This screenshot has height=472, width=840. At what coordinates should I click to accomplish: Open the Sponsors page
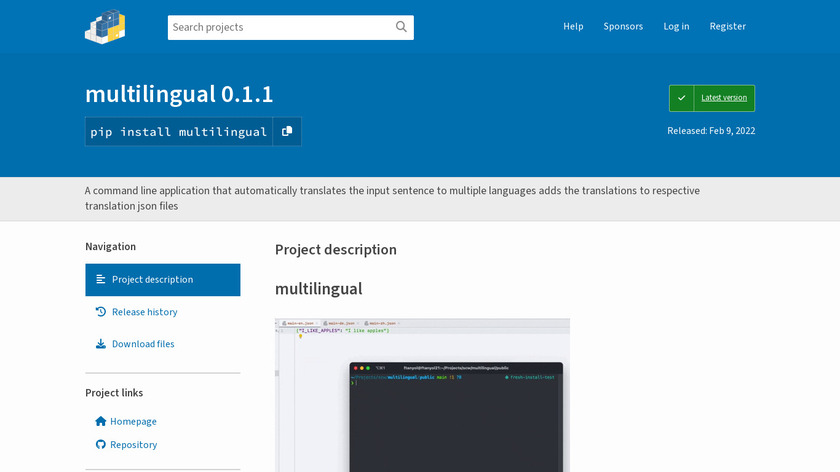(x=622, y=26)
